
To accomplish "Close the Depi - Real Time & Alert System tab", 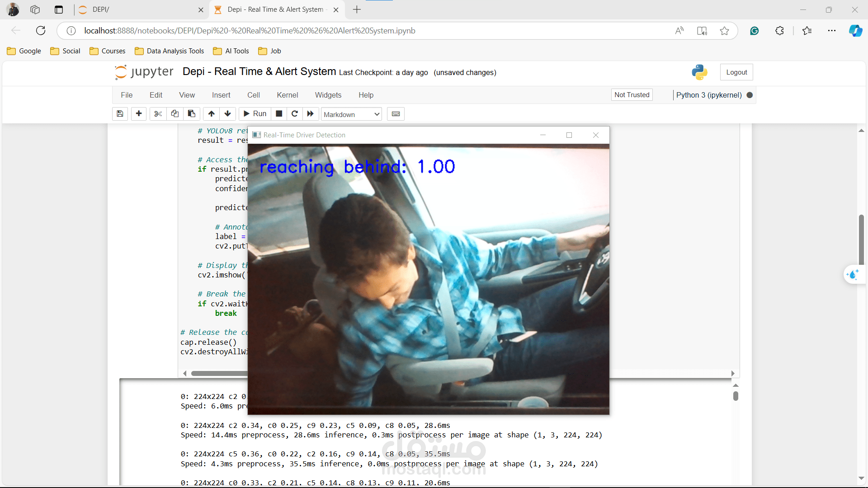I will [x=336, y=9].
